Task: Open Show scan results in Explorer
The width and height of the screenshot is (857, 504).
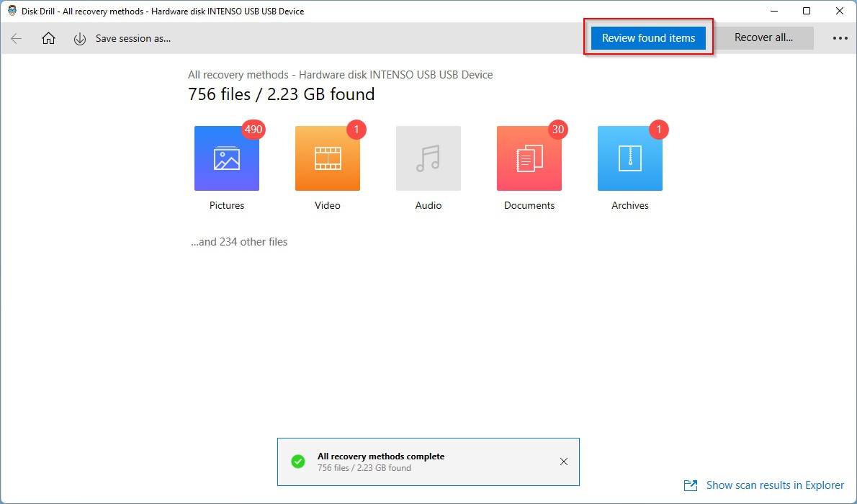Action: (x=775, y=485)
